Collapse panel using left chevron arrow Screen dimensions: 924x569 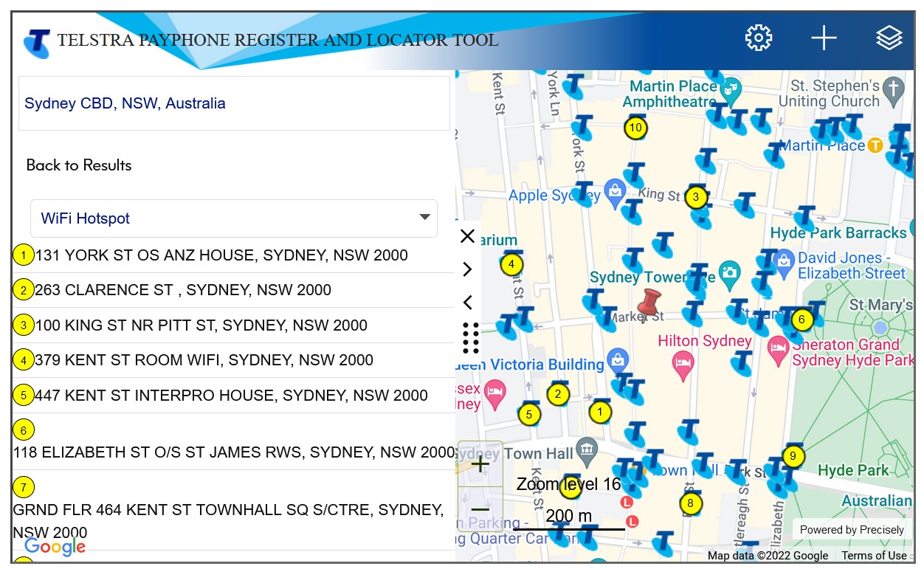tap(467, 303)
